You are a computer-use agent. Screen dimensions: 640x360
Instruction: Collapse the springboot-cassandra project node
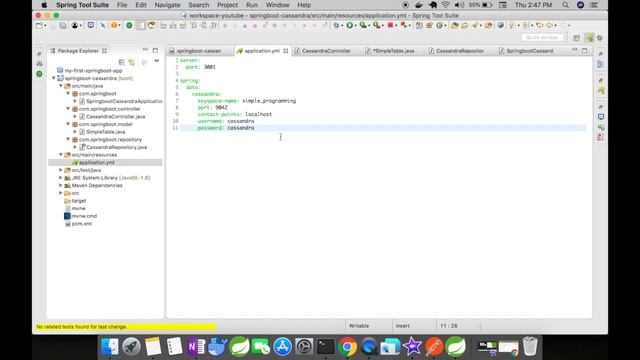pos(53,78)
